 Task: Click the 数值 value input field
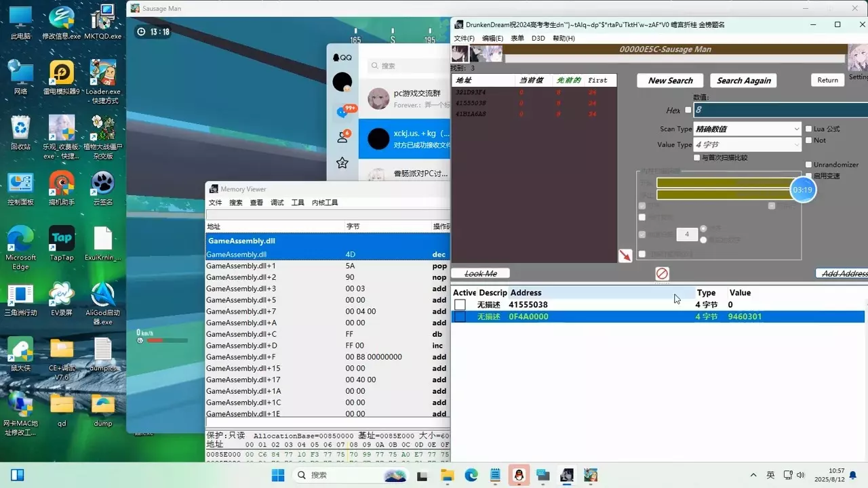pos(781,110)
